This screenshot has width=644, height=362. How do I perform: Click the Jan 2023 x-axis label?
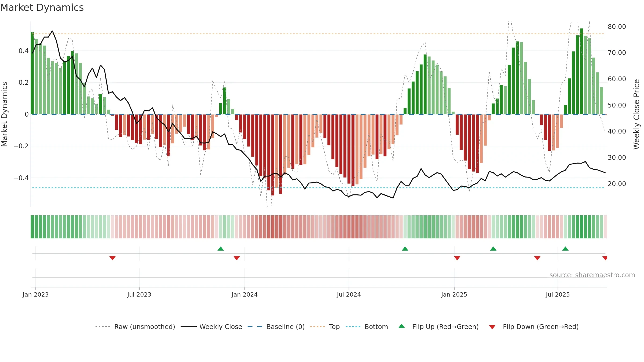(x=36, y=294)
